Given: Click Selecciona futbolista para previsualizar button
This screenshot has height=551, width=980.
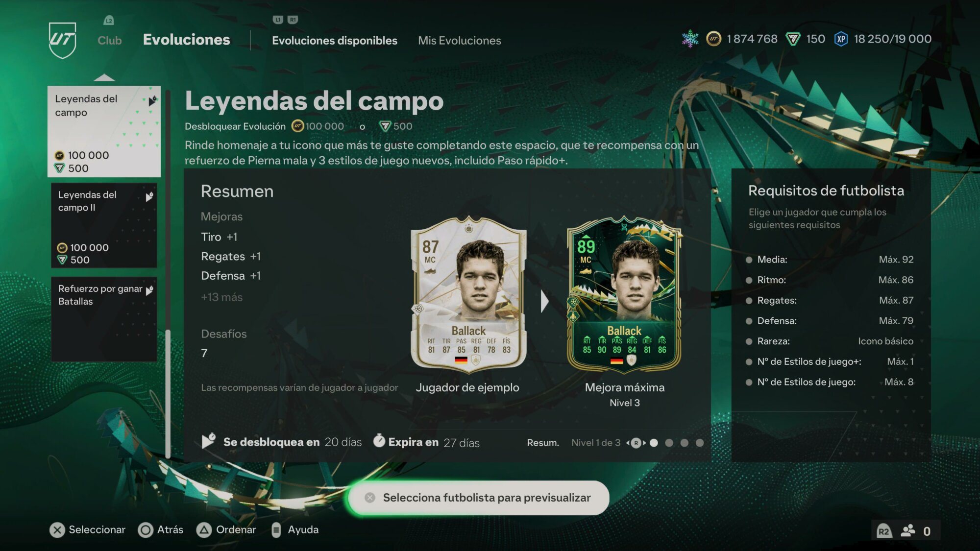Looking at the screenshot, I should (478, 498).
